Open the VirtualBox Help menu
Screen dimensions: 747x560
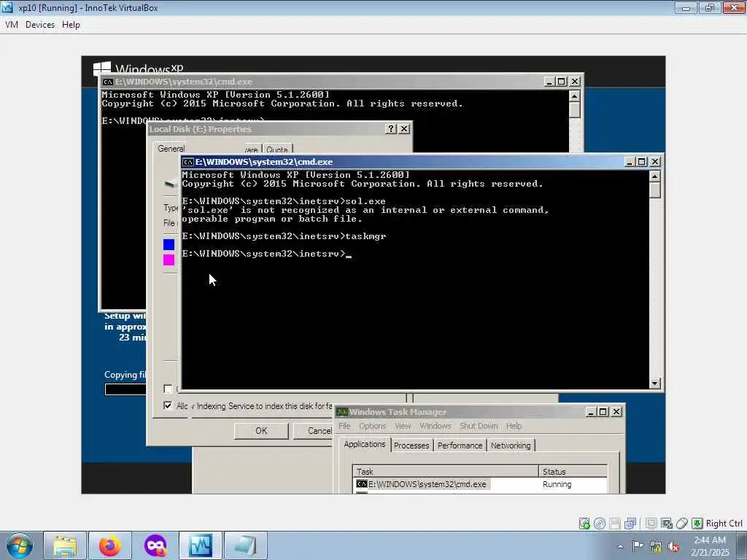pyautogui.click(x=71, y=25)
